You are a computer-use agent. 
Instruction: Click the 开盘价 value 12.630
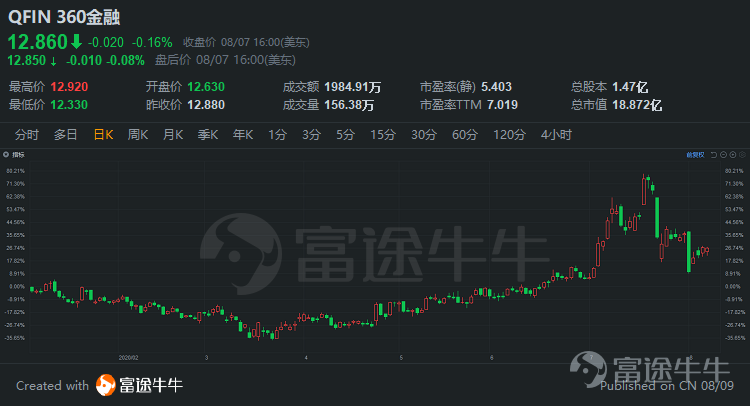[206, 87]
